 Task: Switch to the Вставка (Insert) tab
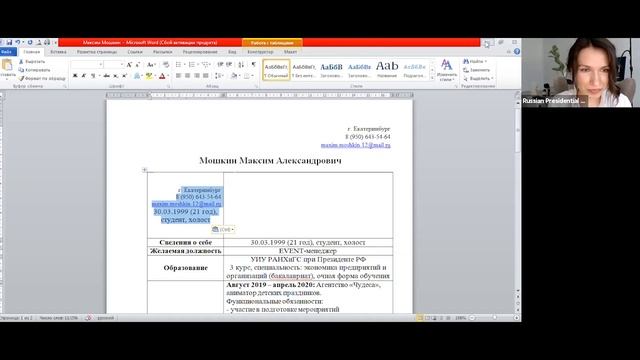tap(58, 52)
